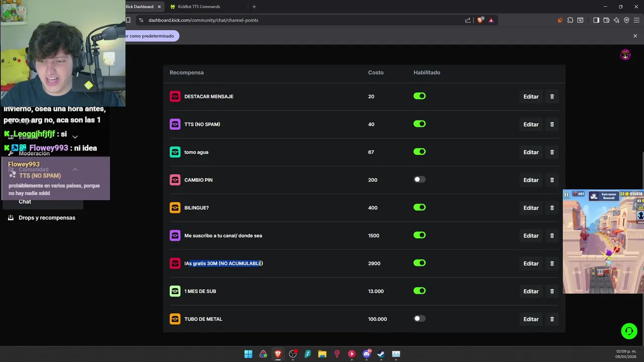Trash icon for Me suscribo a tu canal

(552, 236)
